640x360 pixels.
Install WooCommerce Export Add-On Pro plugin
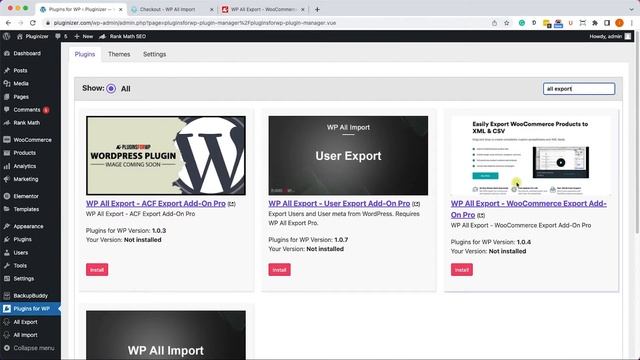tap(462, 270)
